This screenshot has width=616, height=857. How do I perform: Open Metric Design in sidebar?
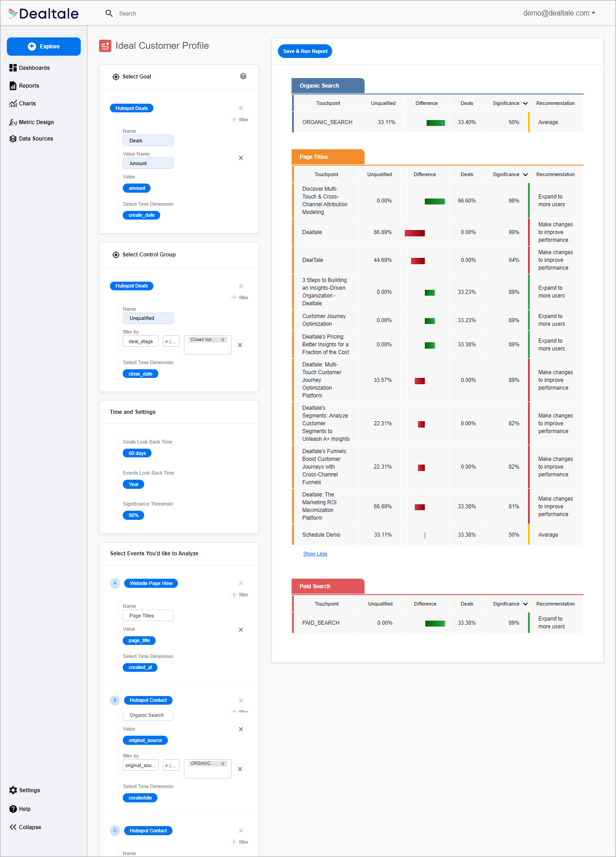click(31, 122)
